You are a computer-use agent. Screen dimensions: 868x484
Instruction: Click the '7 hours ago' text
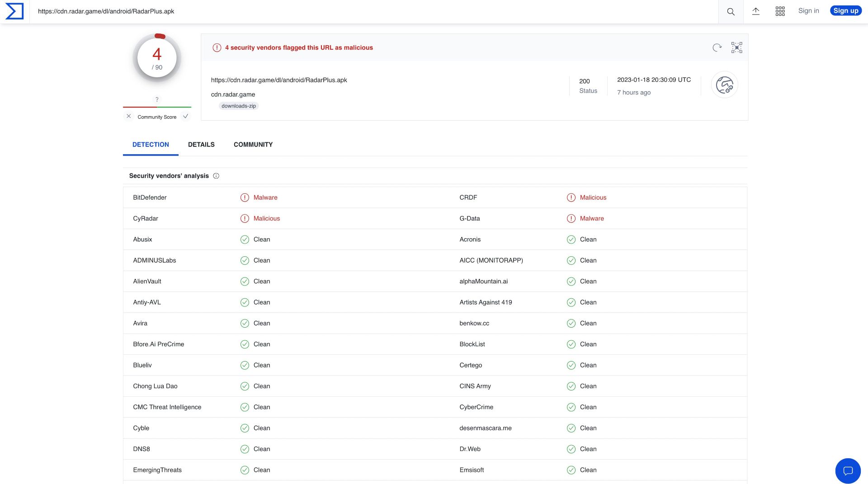(634, 92)
